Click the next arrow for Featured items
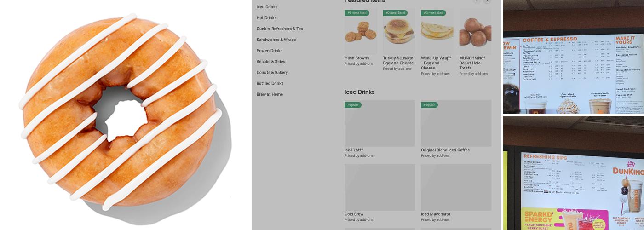The image size is (644, 230). tap(487, 1)
